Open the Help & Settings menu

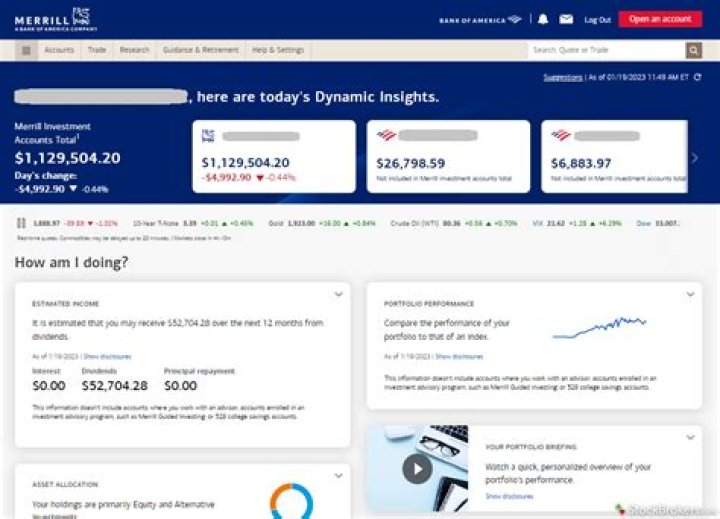point(278,50)
